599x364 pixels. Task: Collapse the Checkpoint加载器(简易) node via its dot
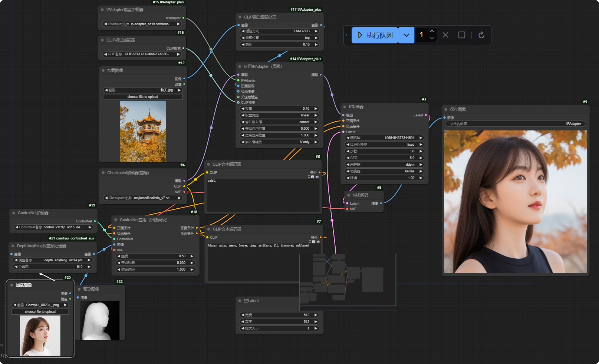pos(103,173)
